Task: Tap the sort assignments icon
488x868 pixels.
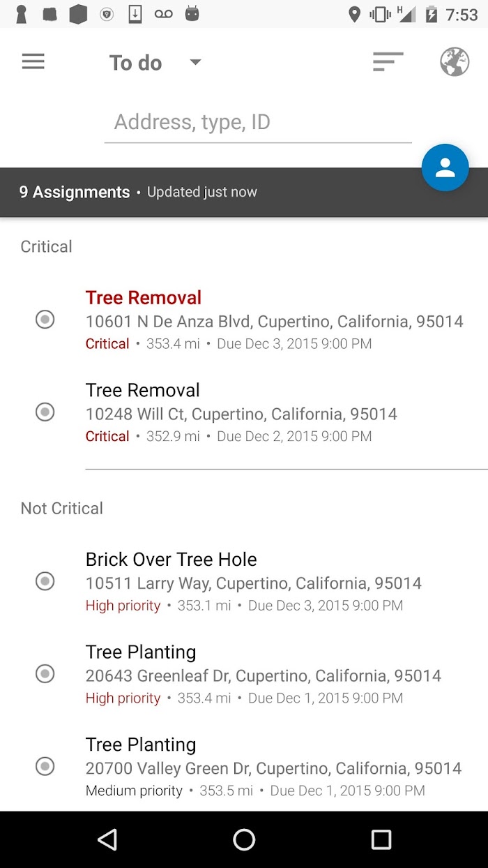Action: 388,62
